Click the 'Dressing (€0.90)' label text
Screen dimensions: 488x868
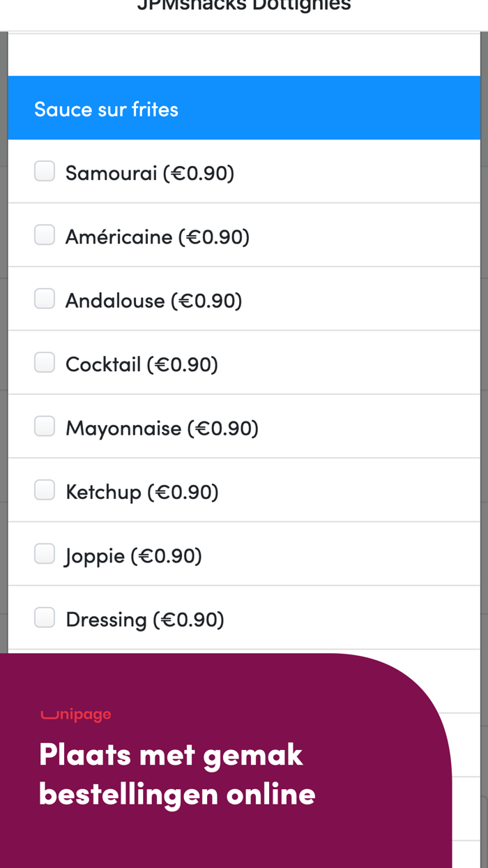145,620
